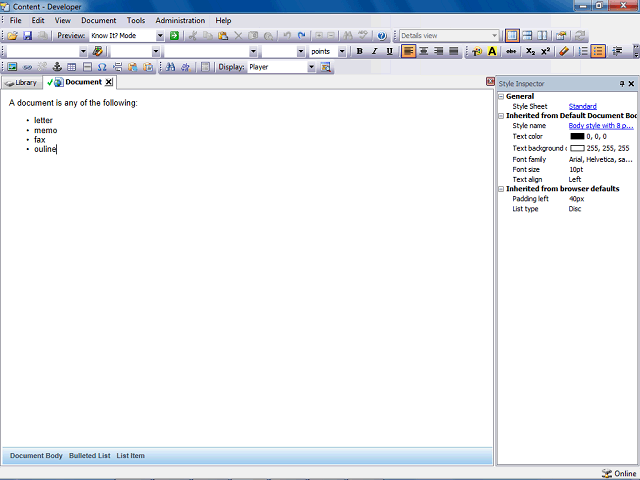640x480 pixels.
Task: Open the Tools menu
Action: (x=136, y=20)
